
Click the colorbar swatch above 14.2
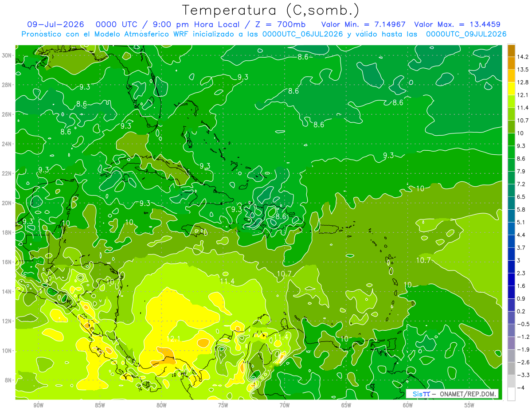[511, 51]
